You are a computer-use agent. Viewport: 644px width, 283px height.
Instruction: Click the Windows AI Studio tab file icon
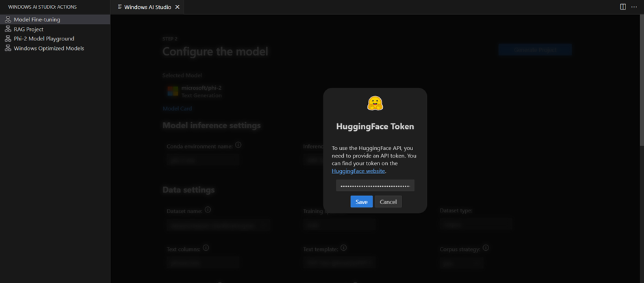120,7
